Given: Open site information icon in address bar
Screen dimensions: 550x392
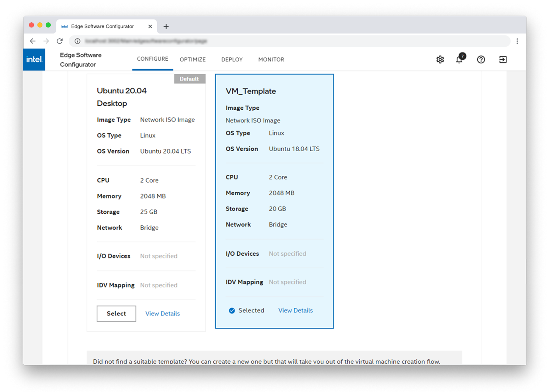Looking at the screenshot, I should coord(77,41).
